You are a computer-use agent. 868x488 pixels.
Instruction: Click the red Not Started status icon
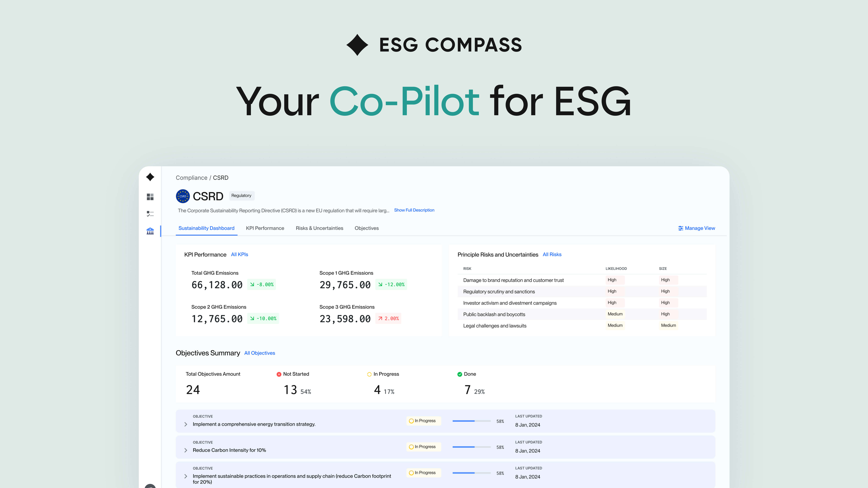(x=279, y=374)
